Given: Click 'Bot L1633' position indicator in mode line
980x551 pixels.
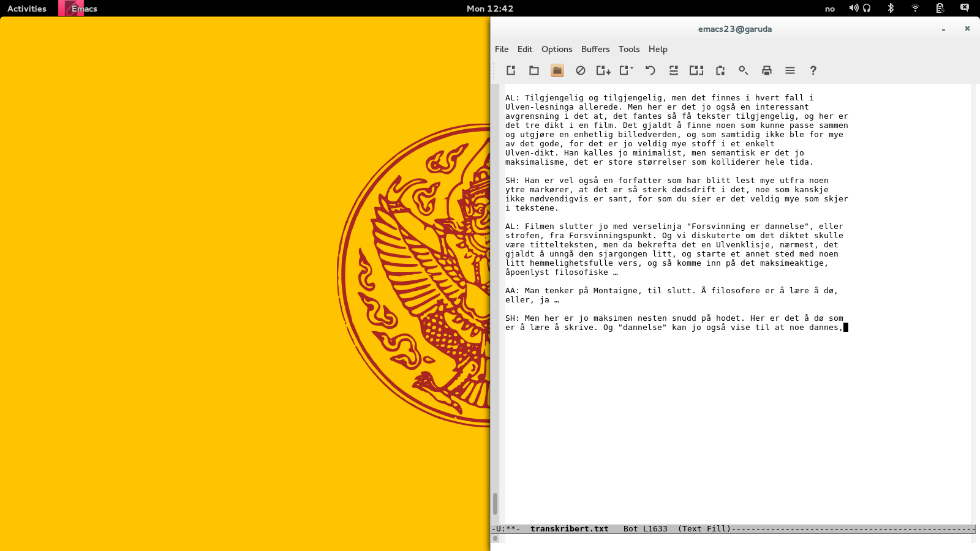Looking at the screenshot, I should 646,529.
